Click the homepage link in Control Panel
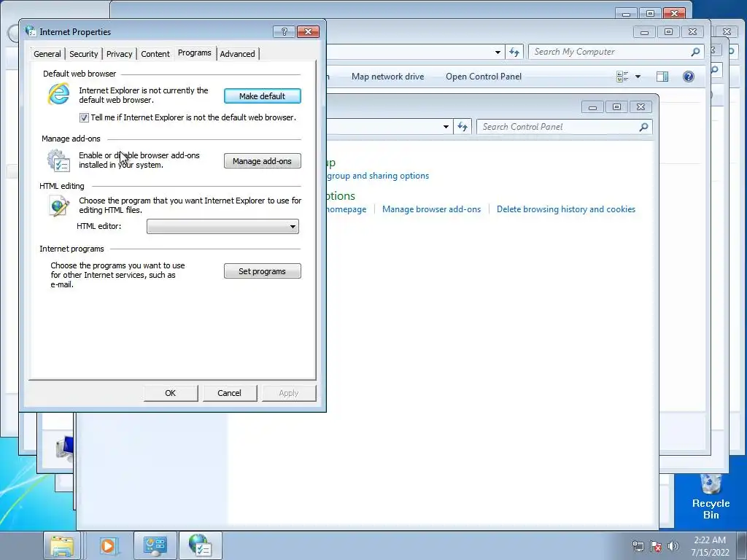 347,209
